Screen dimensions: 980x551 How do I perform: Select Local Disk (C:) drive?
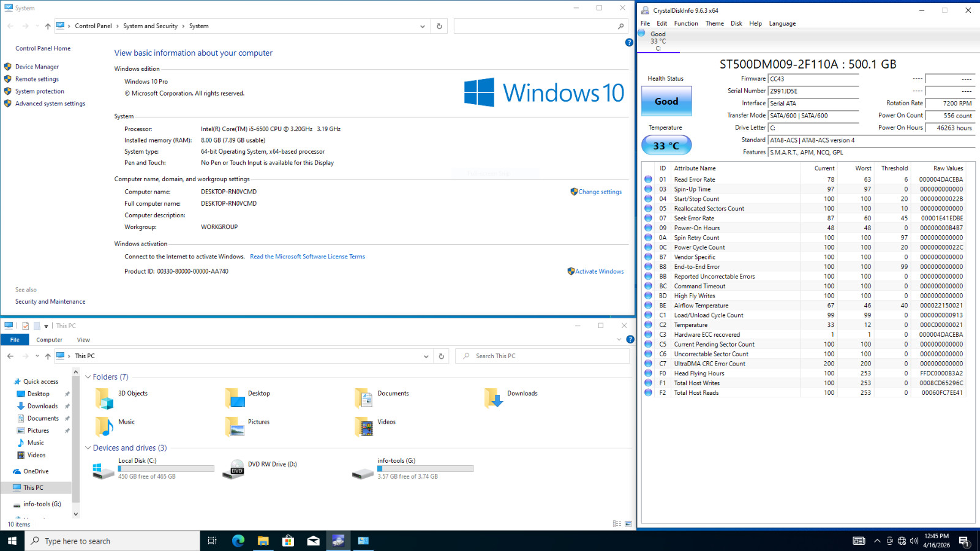(153, 469)
